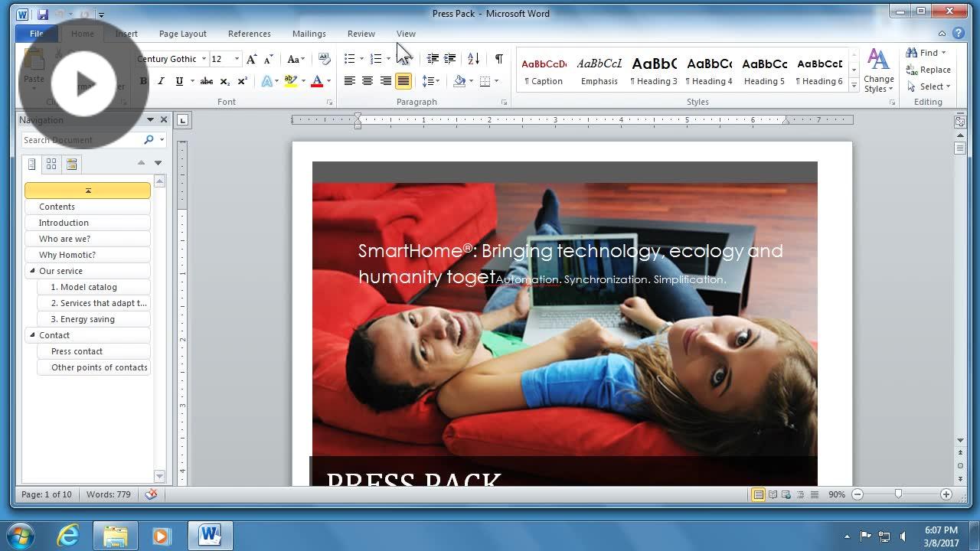The height and width of the screenshot is (551, 980).
Task: Apply bullet list formatting
Action: click(x=348, y=58)
